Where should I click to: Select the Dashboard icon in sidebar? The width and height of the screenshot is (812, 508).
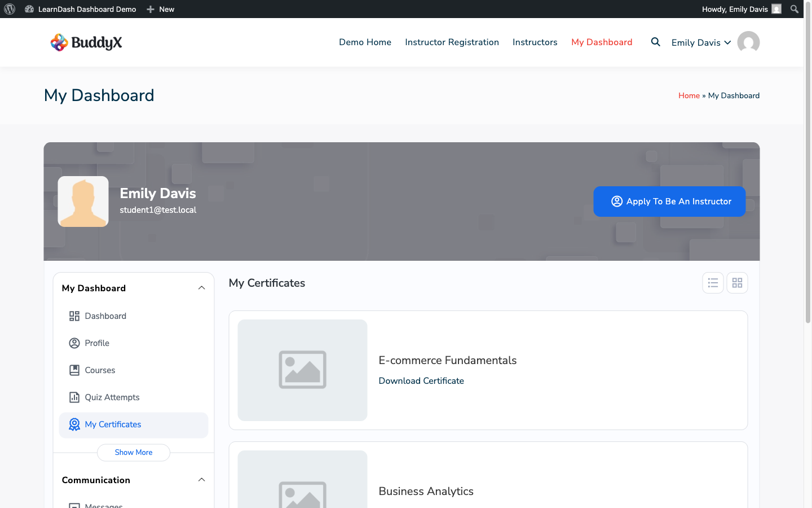point(74,316)
